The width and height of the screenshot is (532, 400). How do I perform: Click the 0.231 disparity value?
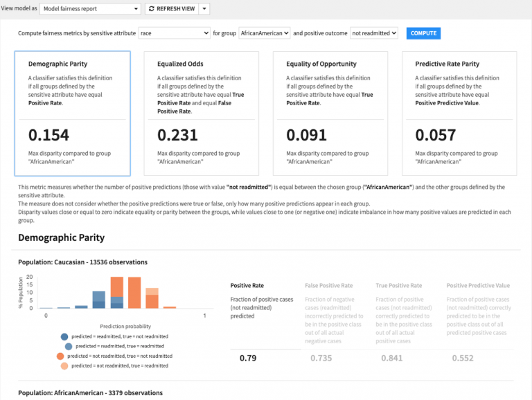tap(177, 135)
